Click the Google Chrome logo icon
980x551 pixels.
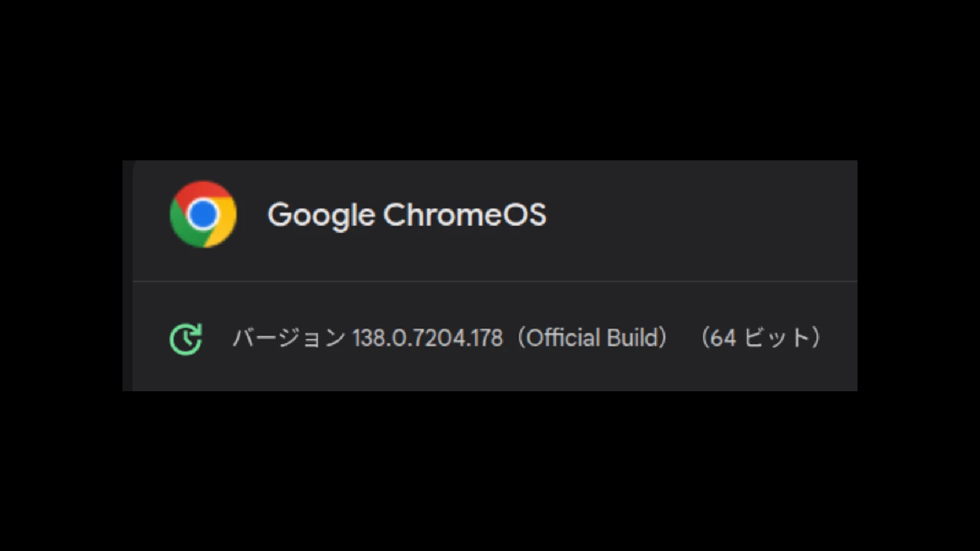click(x=203, y=214)
